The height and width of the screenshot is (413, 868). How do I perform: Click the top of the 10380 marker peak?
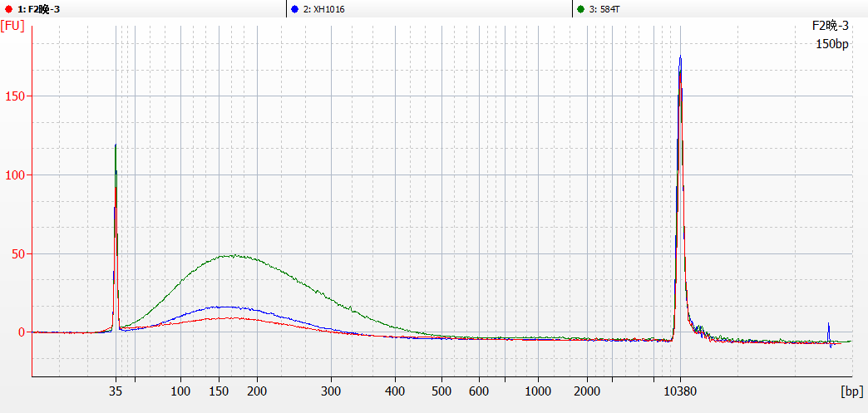[680, 57]
